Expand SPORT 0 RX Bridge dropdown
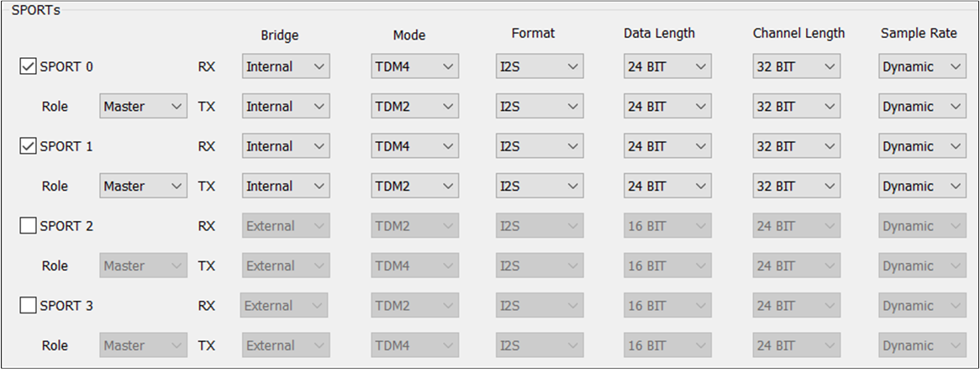This screenshot has height=369, width=980. 287,66
